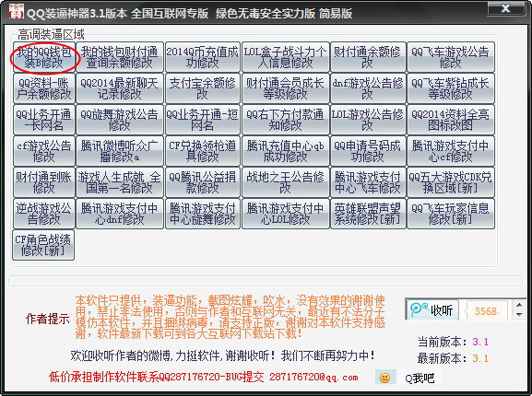This screenshot has height=396, width=532.
Task: Click the 高调装逼区域 group label
Action: [51, 34]
